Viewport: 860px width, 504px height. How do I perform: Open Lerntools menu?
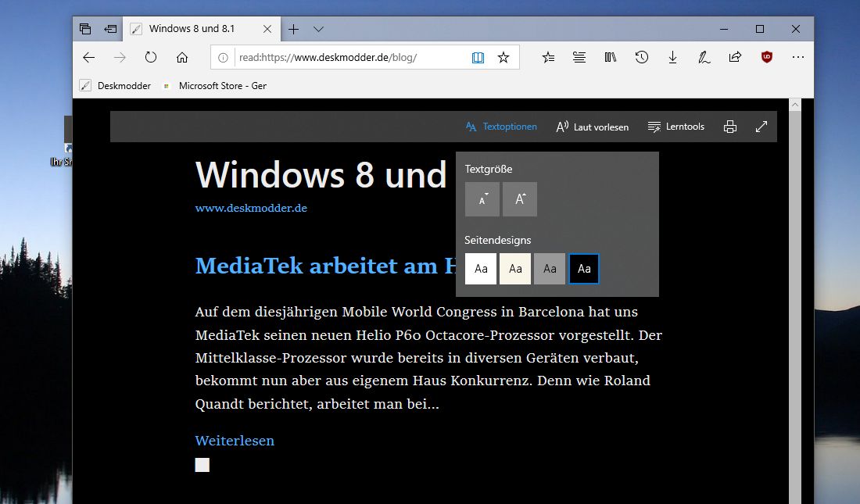click(675, 127)
